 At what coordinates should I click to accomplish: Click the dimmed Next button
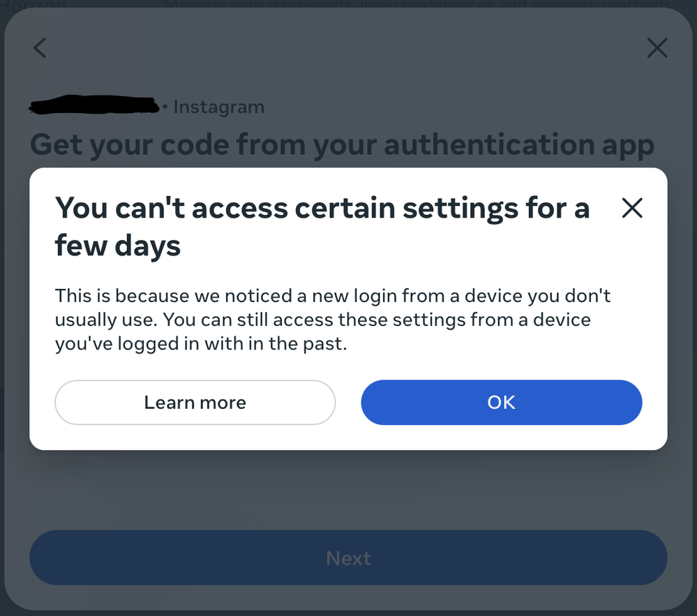[348, 558]
